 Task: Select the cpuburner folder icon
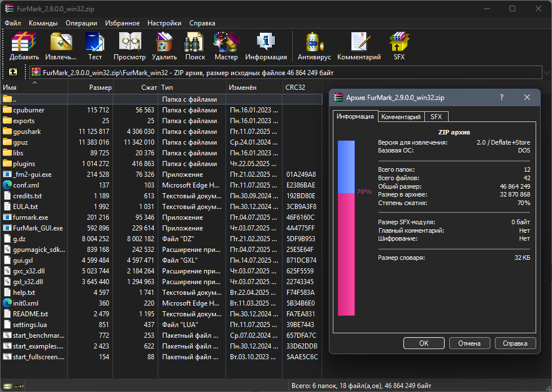pos(7,110)
